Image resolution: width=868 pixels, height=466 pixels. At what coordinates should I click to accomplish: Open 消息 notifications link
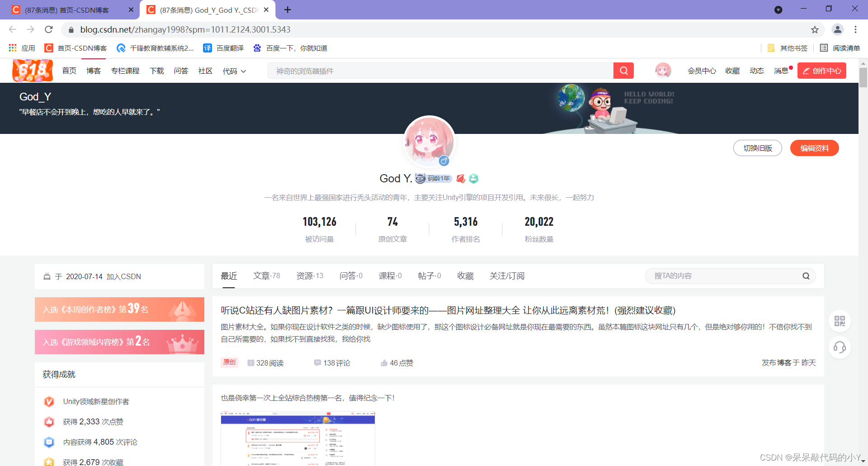pos(781,71)
